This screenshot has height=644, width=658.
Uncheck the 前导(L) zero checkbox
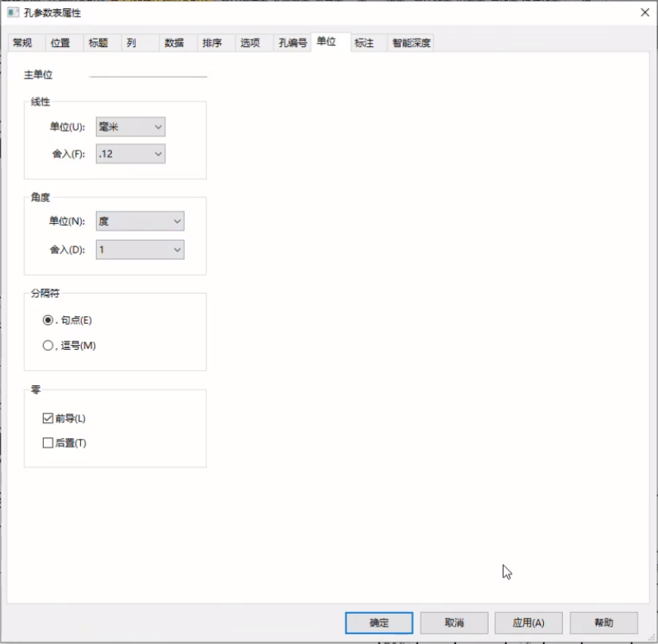tap(48, 418)
